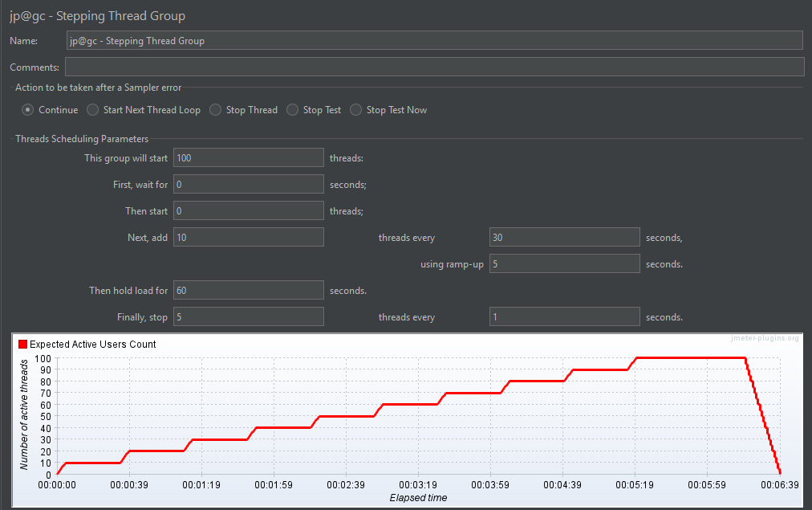
Task: Click the 00:06:39 time axis tick label
Action: pos(779,484)
